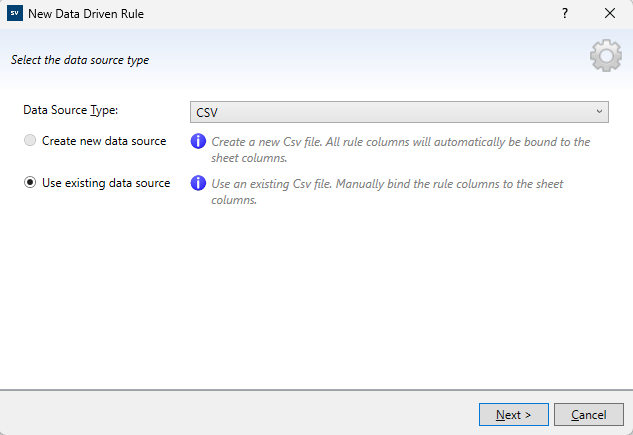
Task: Click the chevron arrow of the CSV dropdown
Action: point(599,111)
